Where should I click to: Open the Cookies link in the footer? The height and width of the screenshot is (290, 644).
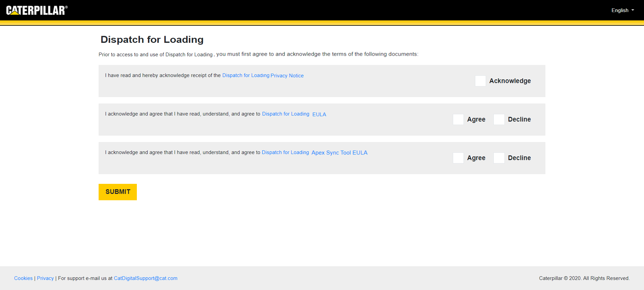(x=23, y=278)
